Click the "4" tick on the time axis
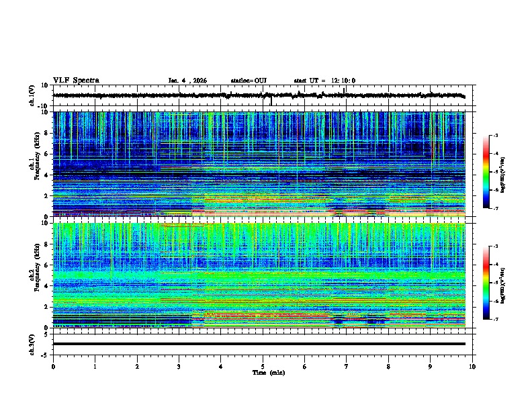 [x=221, y=367]
